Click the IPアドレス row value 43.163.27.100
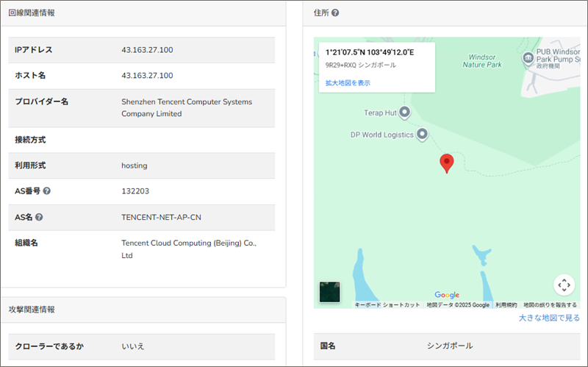Screen dimensions: 588x367 pyautogui.click(x=147, y=50)
